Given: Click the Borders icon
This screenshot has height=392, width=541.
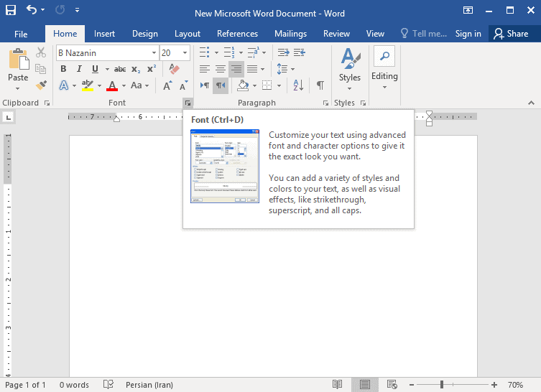Looking at the screenshot, I should pyautogui.click(x=267, y=85).
